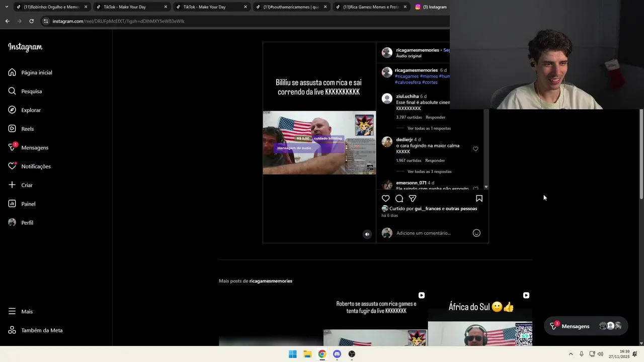Open Chrome from the taskbar

[322, 354]
